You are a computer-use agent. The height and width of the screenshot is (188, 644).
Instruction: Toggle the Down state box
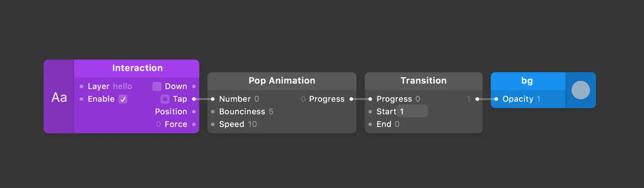tap(157, 86)
